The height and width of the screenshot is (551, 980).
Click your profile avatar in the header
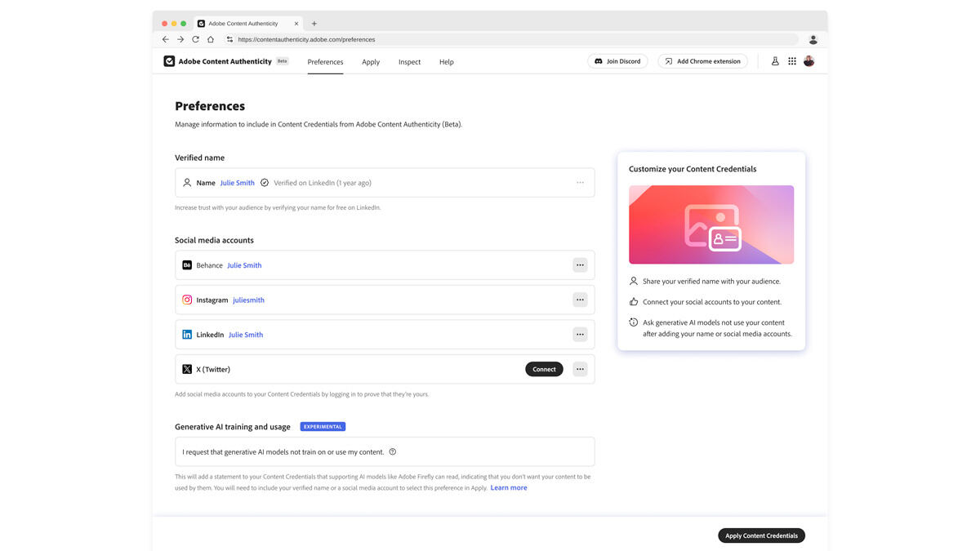tap(808, 60)
